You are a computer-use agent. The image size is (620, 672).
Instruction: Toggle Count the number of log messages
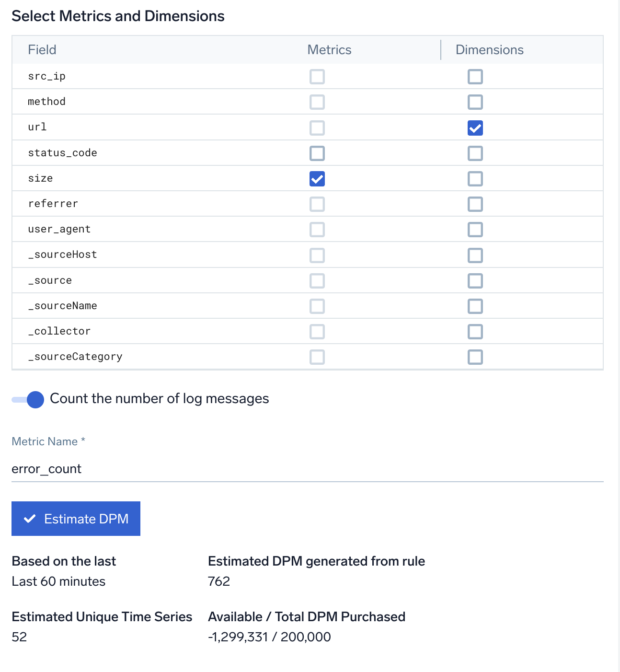click(28, 399)
